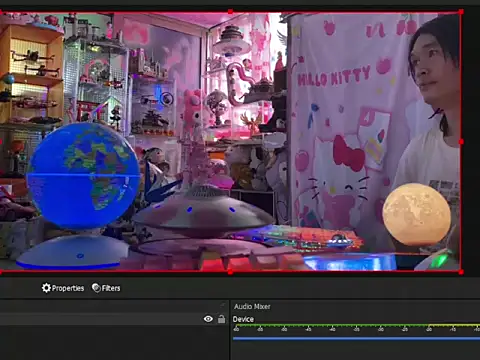Screen dimensions: 480x360
Task: Open the Filters dialog for the source
Action: (x=106, y=288)
